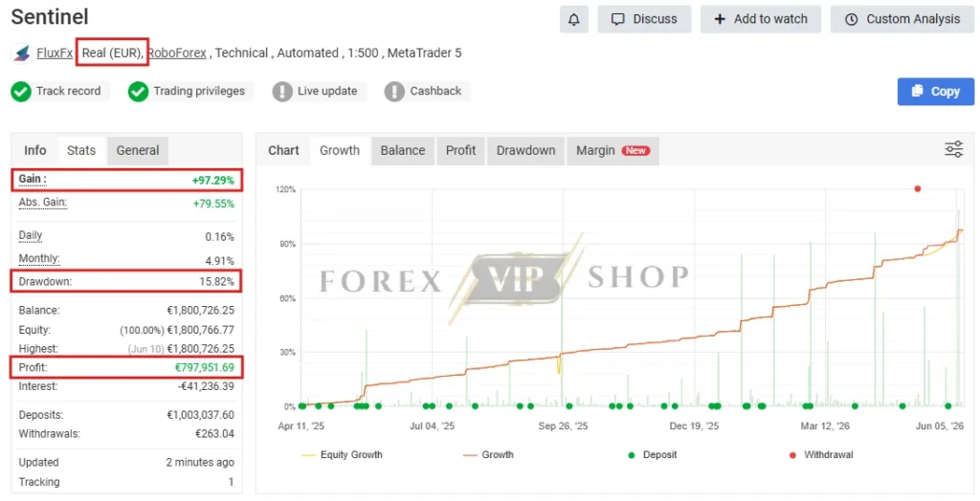Click the Tracking count value

(231, 482)
